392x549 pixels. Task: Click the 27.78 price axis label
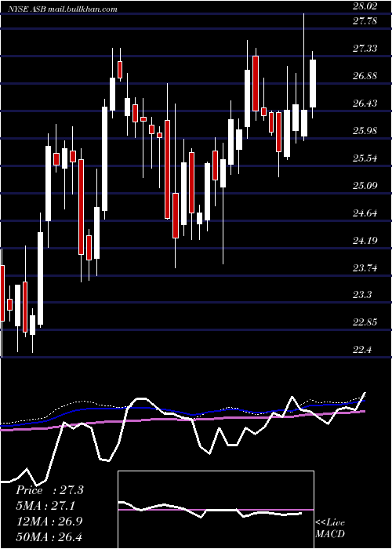[365, 21]
